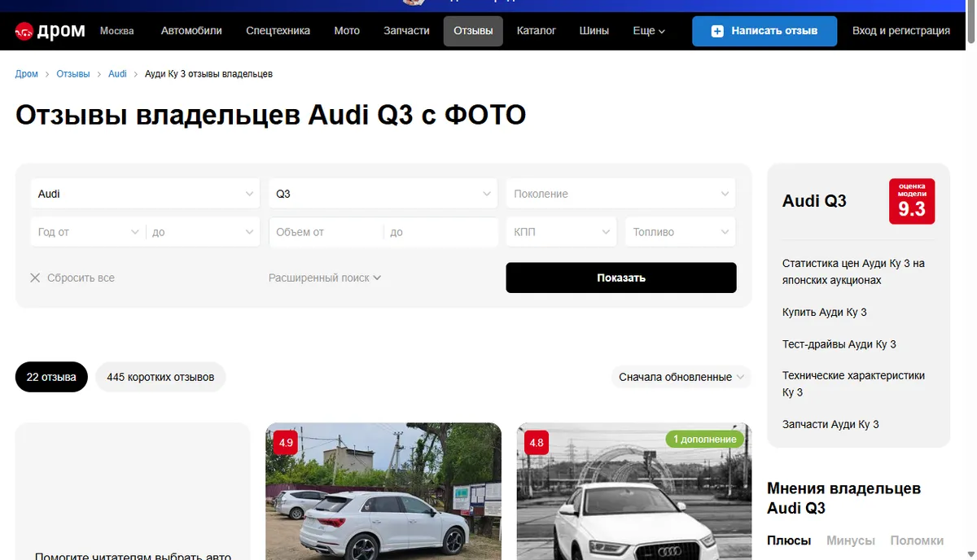The width and height of the screenshot is (977, 560).
Task: Select the 445 коротких отзывов tab
Action: coord(160,377)
